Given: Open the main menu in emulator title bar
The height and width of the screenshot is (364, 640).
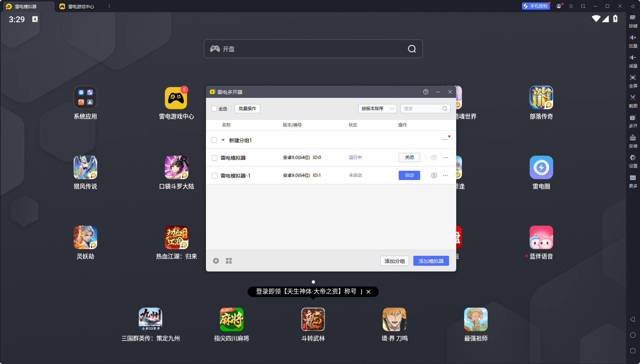Looking at the screenshot, I should (571, 6).
